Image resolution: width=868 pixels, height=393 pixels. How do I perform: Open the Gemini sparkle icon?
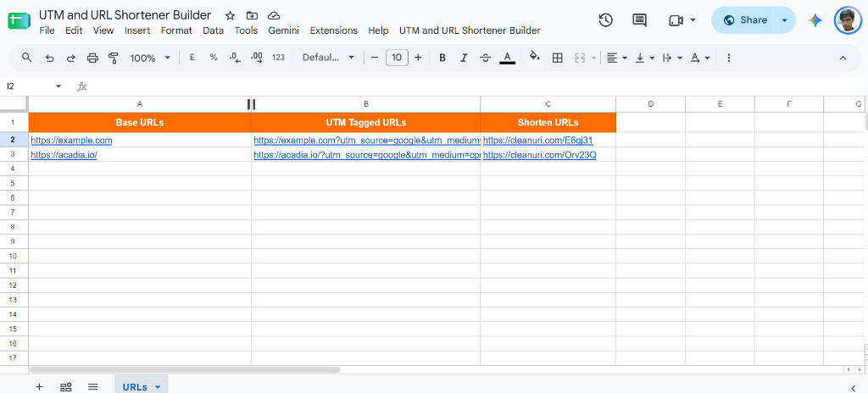tap(815, 20)
